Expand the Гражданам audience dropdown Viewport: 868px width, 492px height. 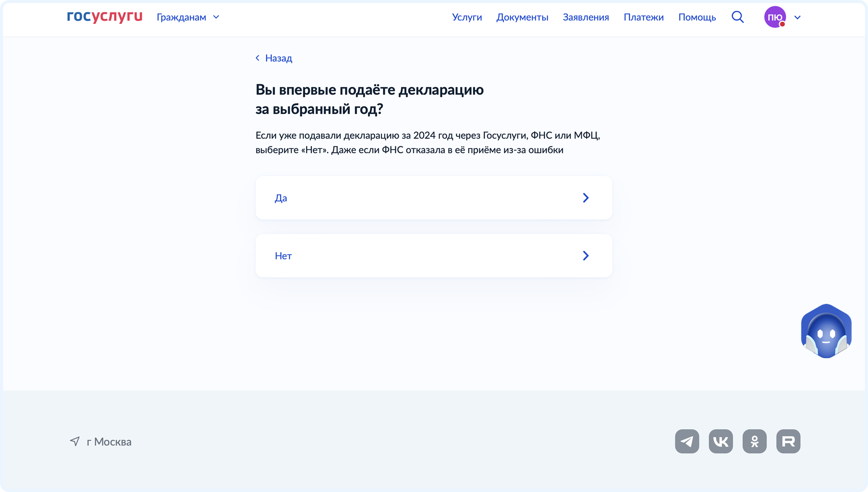[x=188, y=17]
